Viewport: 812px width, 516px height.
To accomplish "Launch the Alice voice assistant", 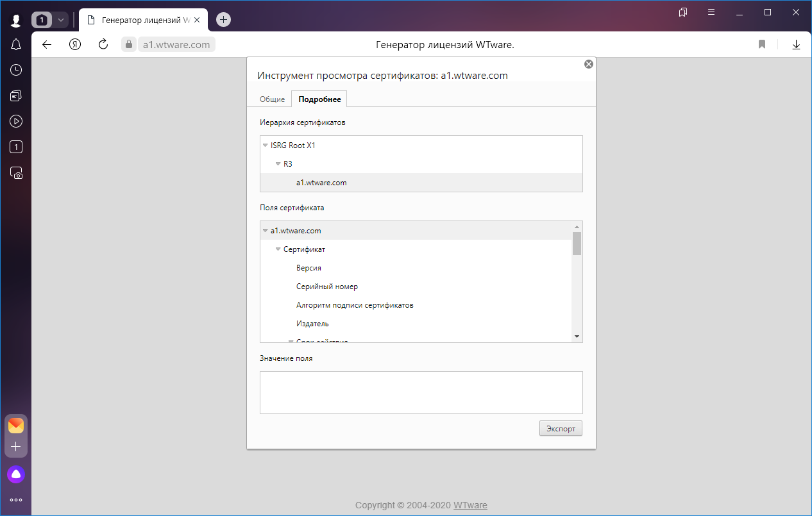I will [x=16, y=474].
